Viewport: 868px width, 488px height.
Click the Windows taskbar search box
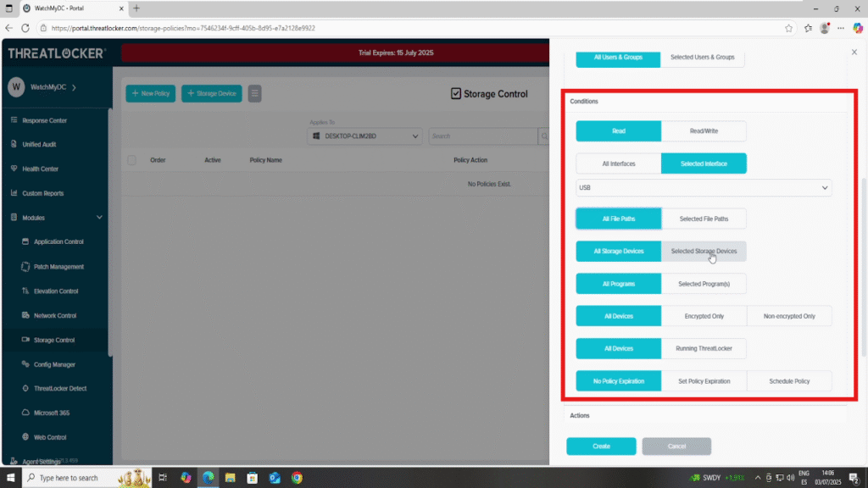(x=87, y=478)
